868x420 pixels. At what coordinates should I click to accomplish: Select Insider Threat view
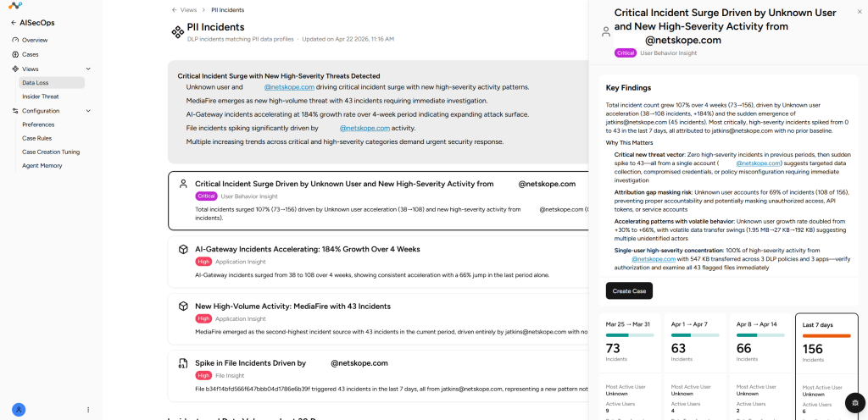(41, 97)
